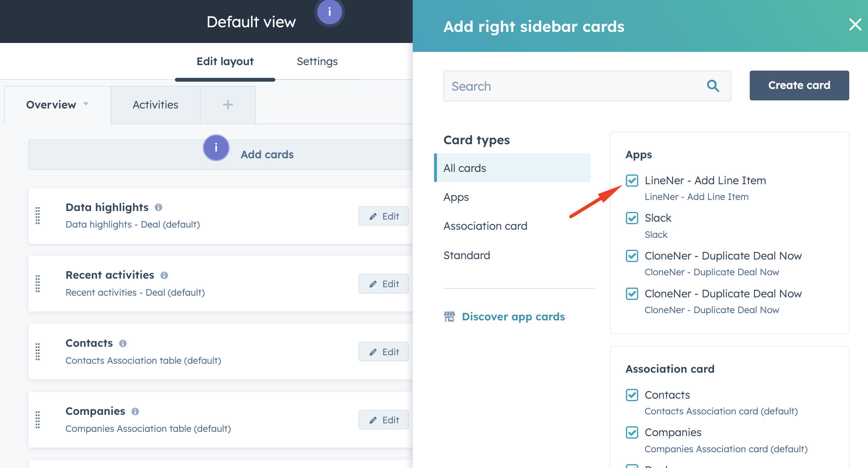
Task: Edit the Companies card
Action: [384, 420]
